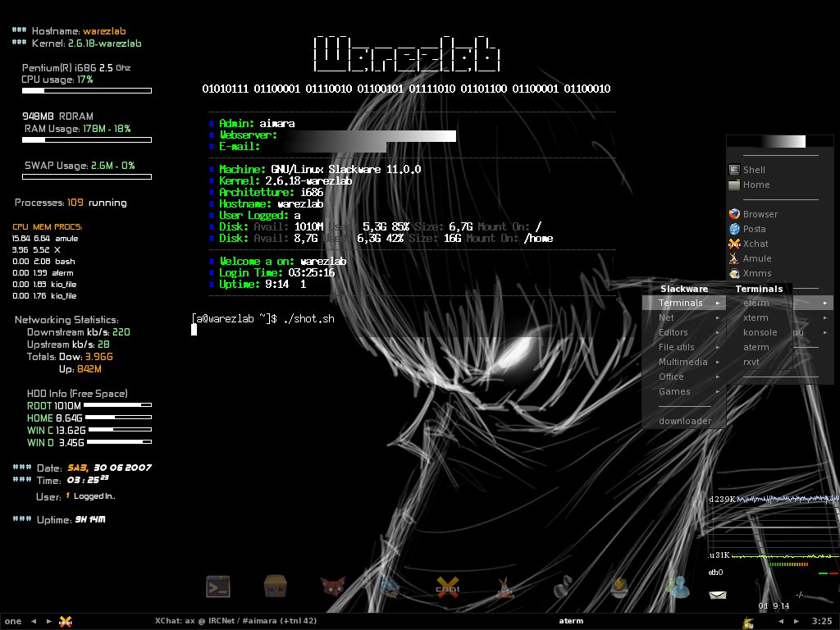Launch the terminal icon in the dock
Screen dimensions: 840x630
click(x=218, y=587)
